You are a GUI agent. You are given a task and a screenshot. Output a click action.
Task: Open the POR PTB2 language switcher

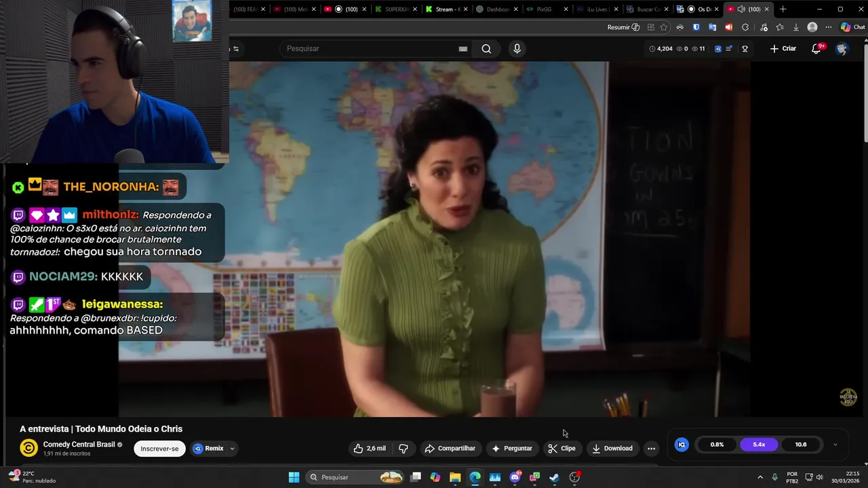[792, 477]
